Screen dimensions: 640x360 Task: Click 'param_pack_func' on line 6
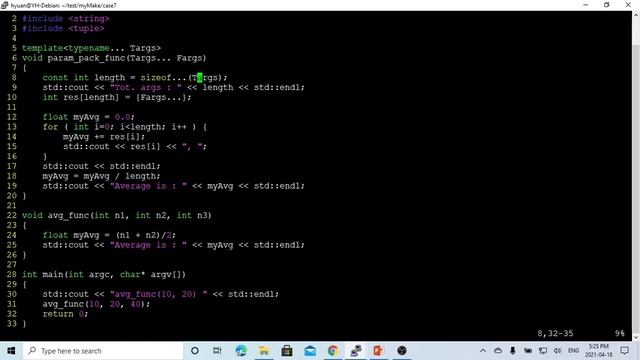(x=86, y=58)
